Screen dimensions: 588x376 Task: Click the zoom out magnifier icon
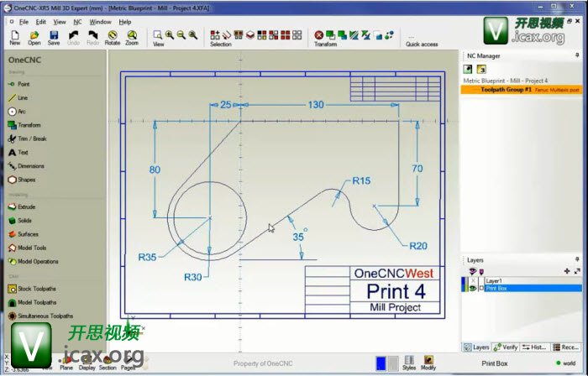[x=181, y=34]
